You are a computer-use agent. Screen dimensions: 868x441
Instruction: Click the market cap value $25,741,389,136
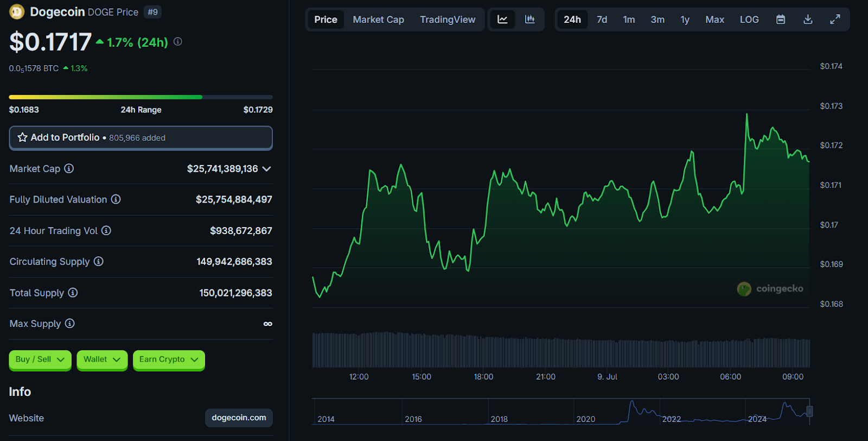tap(222, 169)
